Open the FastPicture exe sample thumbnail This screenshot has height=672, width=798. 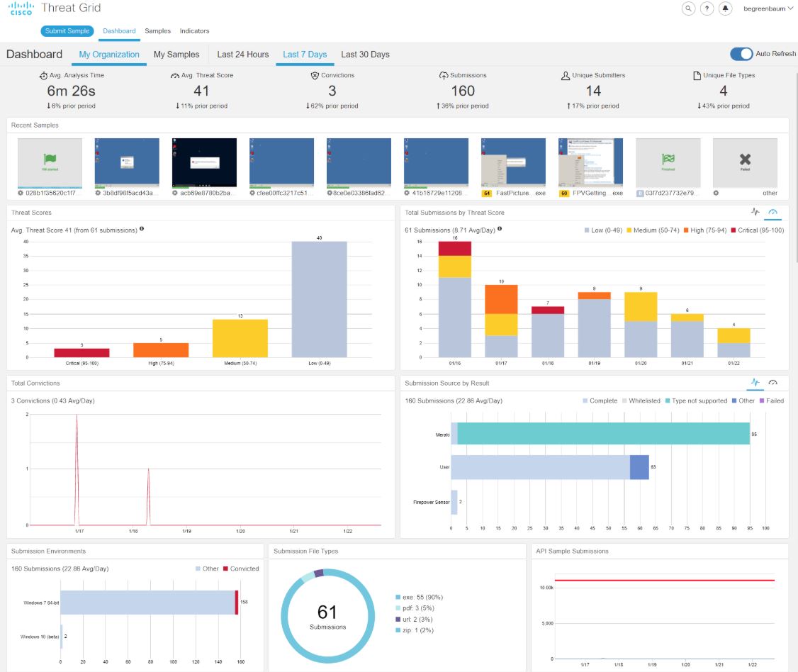click(513, 162)
